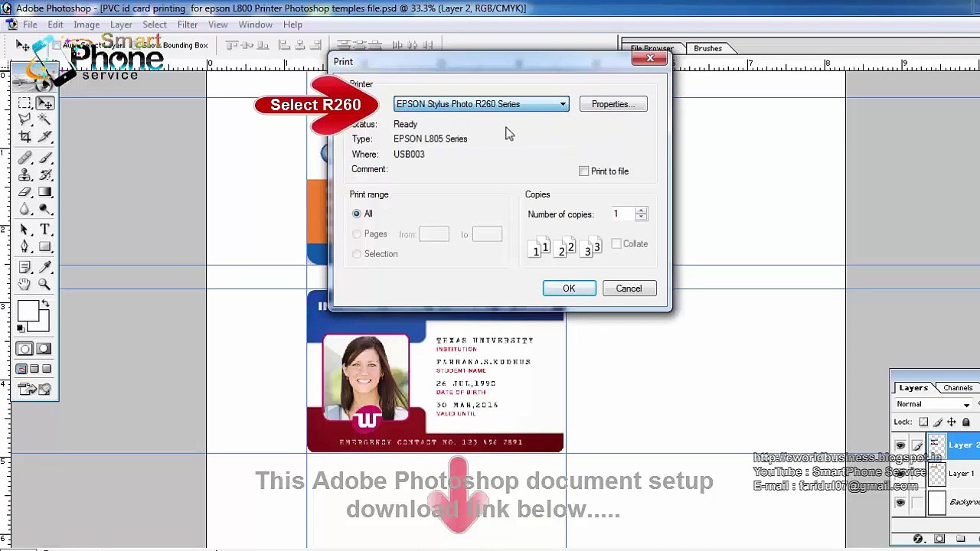Hide Layer 2 using its eye icon
This screenshot has height=551, width=980.
tap(900, 445)
